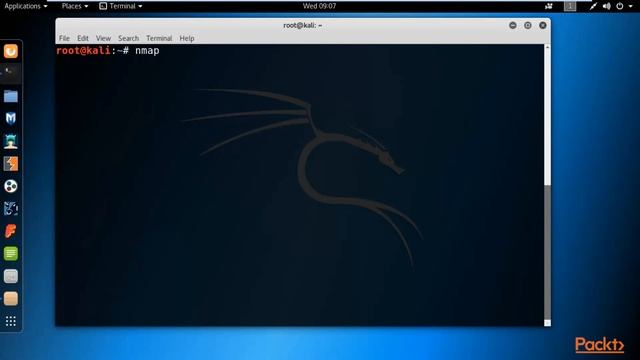The image size is (640, 360).
Task: Launch Metasploit Framework from dock
Action: coord(11,119)
